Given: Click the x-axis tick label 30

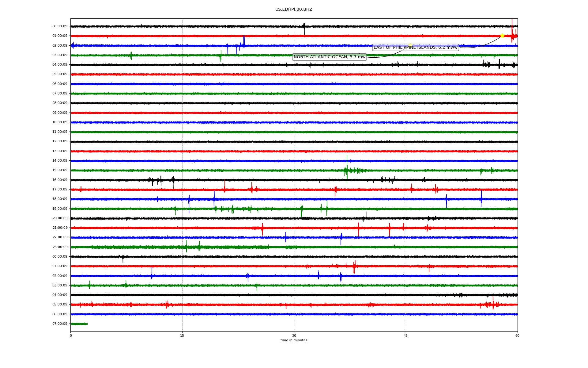Looking at the screenshot, I should point(294,335).
